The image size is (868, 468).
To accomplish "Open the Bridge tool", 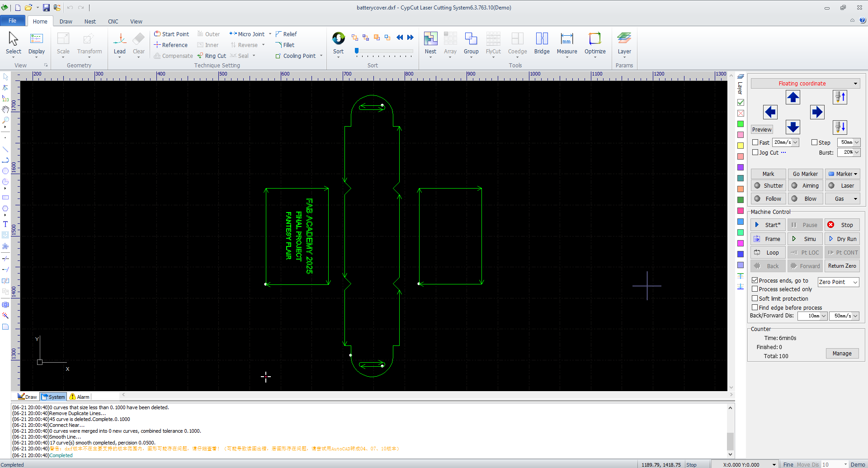I will (x=542, y=43).
